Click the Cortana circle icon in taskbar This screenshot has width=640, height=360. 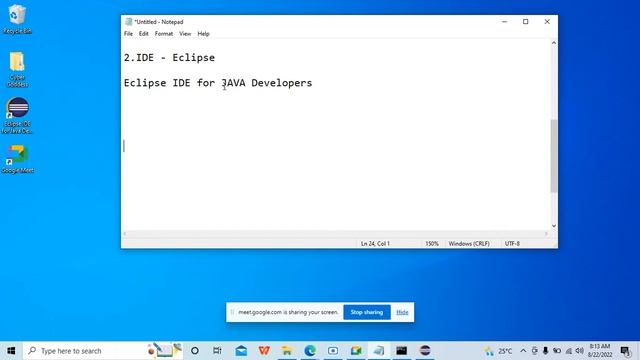(195, 351)
